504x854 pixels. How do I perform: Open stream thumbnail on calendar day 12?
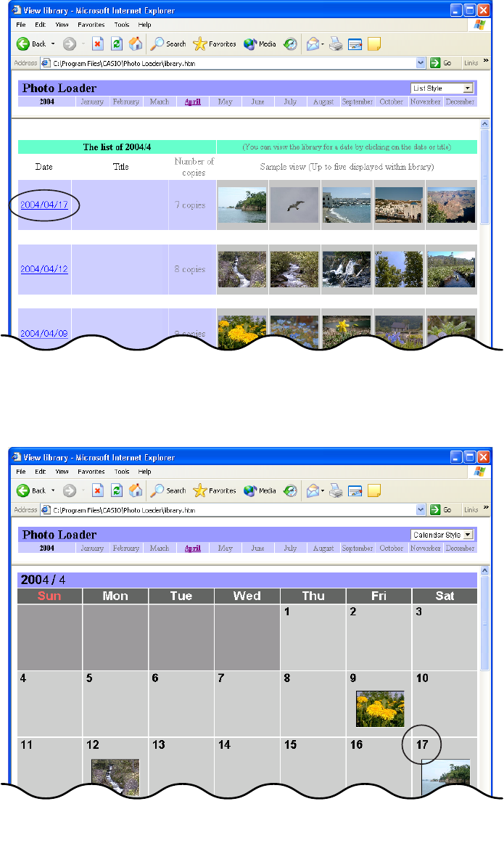tap(115, 776)
